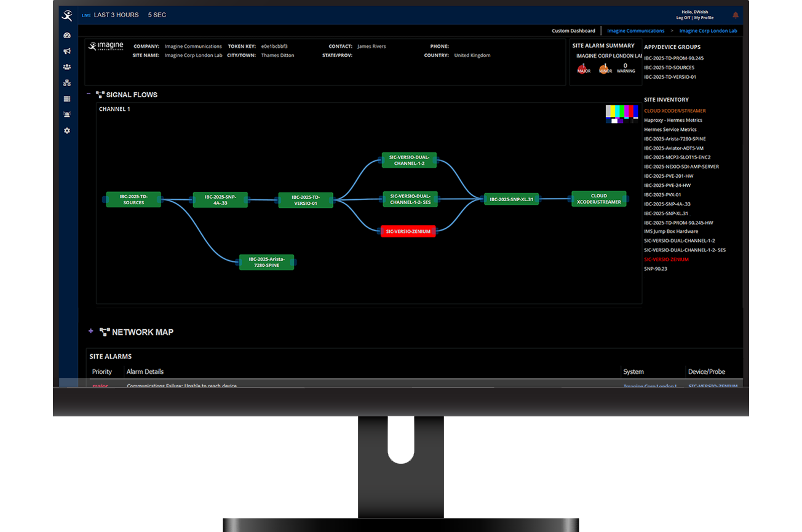Open SIC-VERSIO-DUAL-CHANNEL-1-2 inventory item
This screenshot has width=802, height=532.
680,240
